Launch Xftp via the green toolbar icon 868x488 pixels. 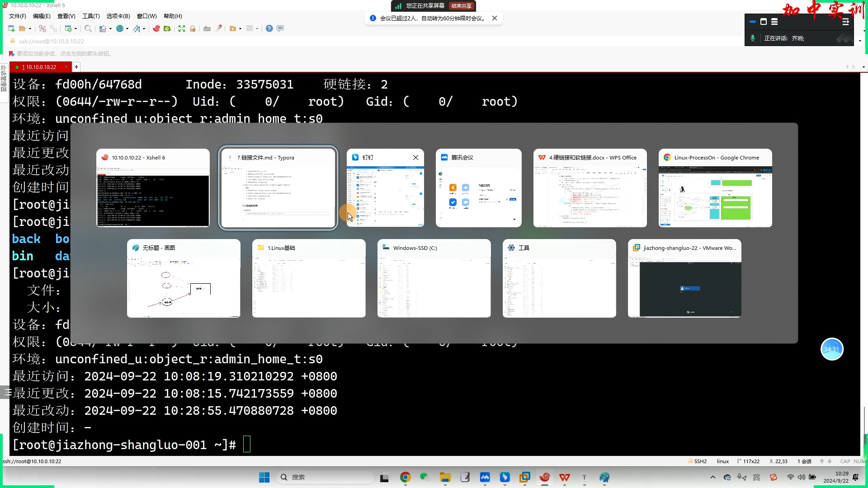click(167, 28)
